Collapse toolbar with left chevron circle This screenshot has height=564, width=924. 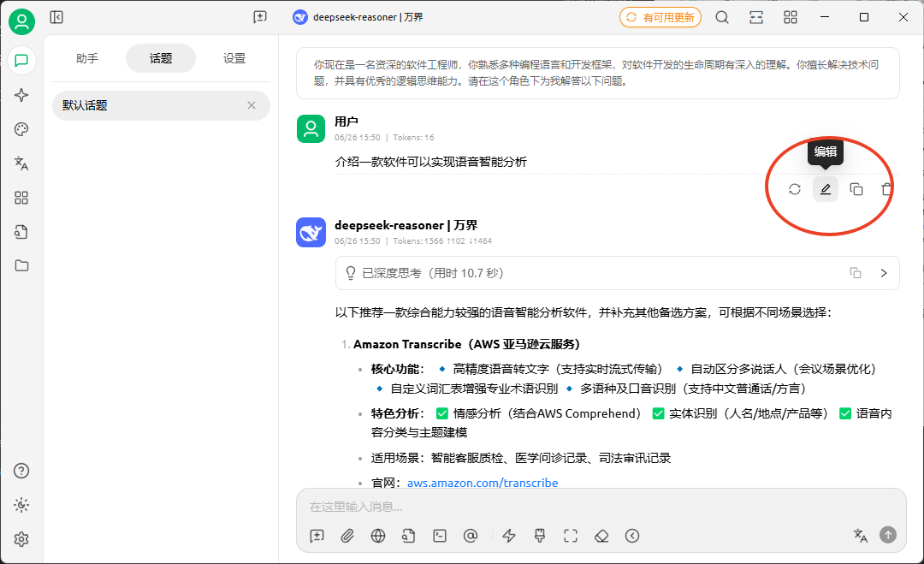(632, 536)
